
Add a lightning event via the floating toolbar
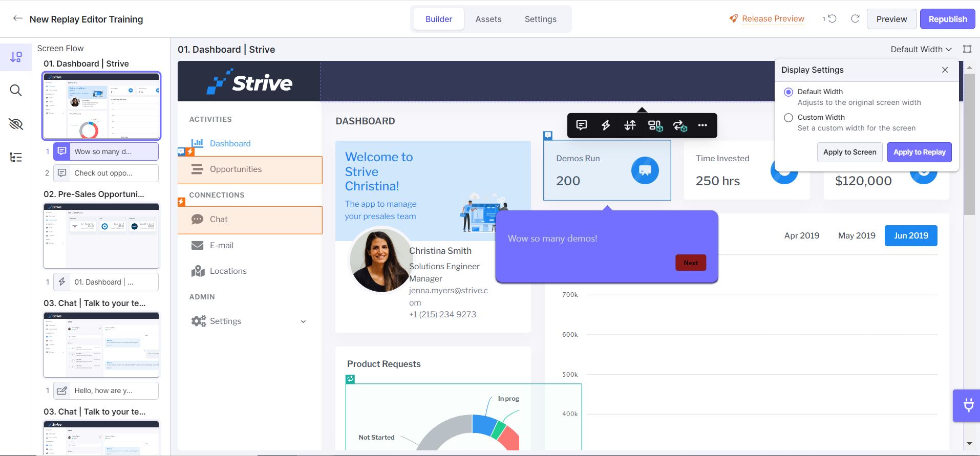click(606, 125)
